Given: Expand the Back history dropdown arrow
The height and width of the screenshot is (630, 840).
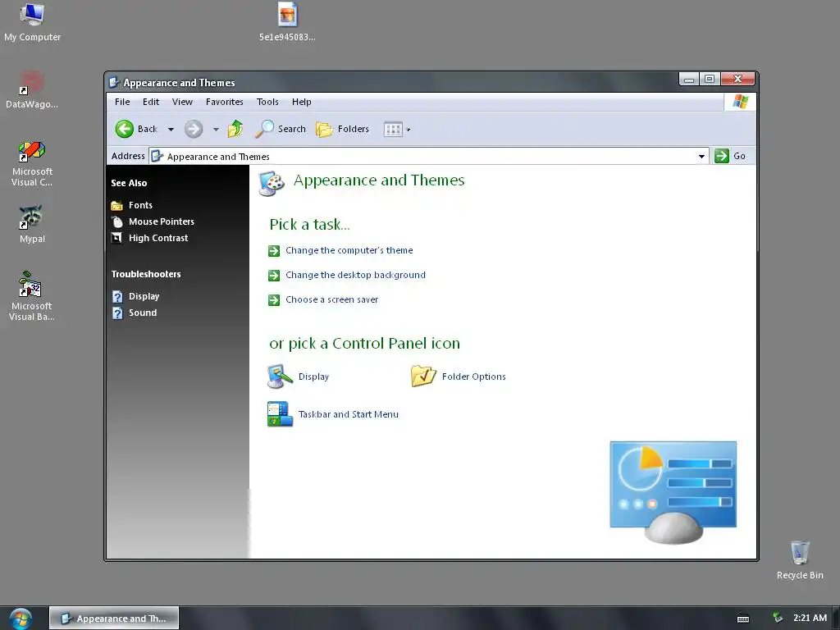Looking at the screenshot, I should [x=171, y=129].
